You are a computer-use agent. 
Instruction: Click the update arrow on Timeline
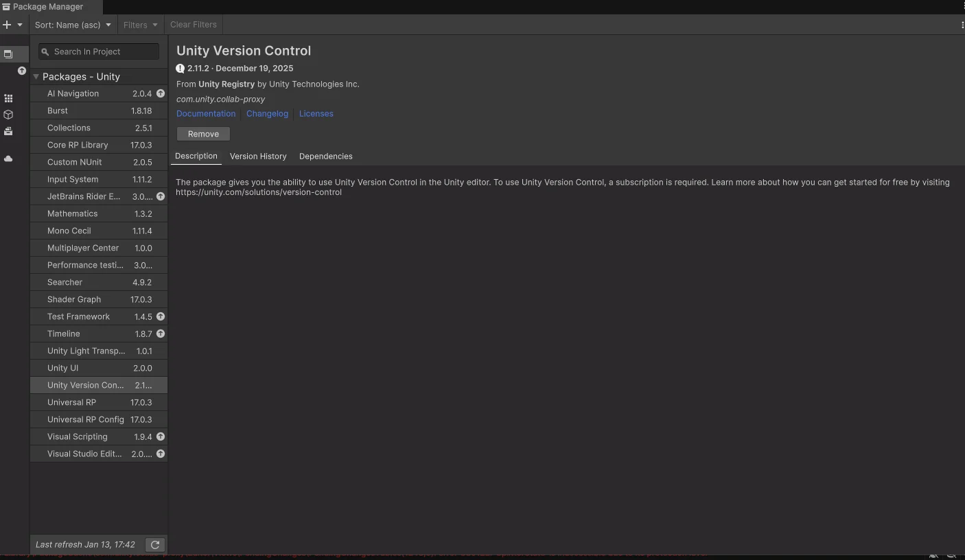[x=161, y=334]
